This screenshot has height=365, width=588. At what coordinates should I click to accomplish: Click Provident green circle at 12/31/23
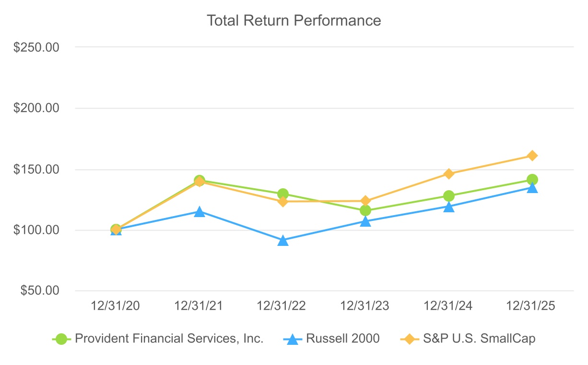[x=365, y=210]
